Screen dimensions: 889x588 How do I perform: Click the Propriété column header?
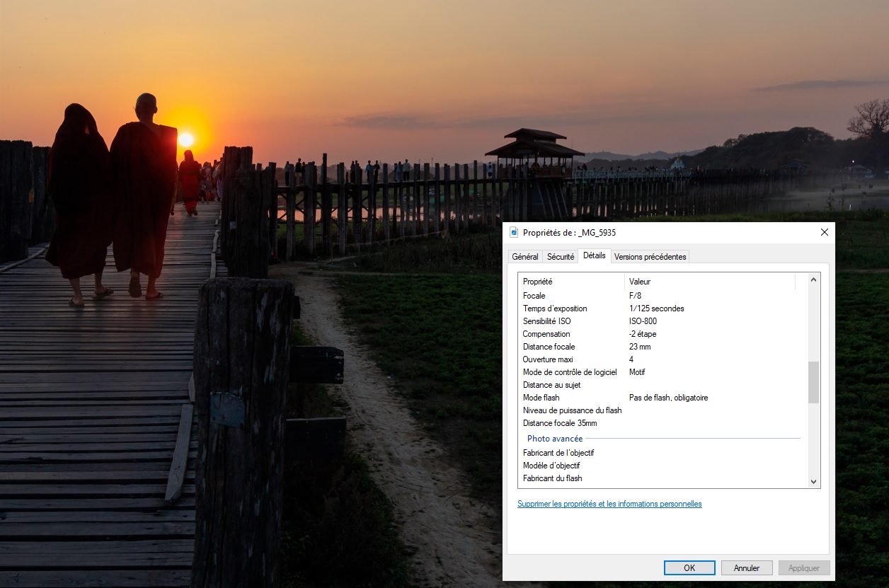[x=571, y=282]
